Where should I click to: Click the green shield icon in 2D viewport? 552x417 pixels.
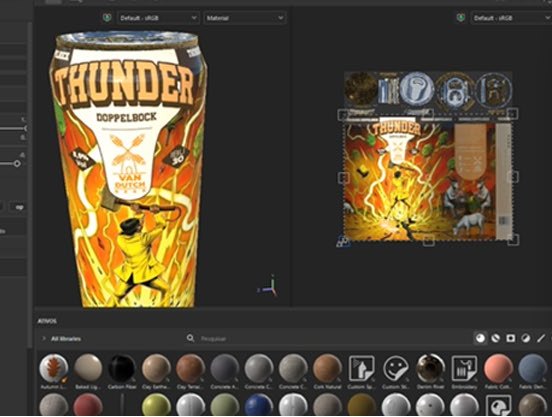pyautogui.click(x=461, y=18)
